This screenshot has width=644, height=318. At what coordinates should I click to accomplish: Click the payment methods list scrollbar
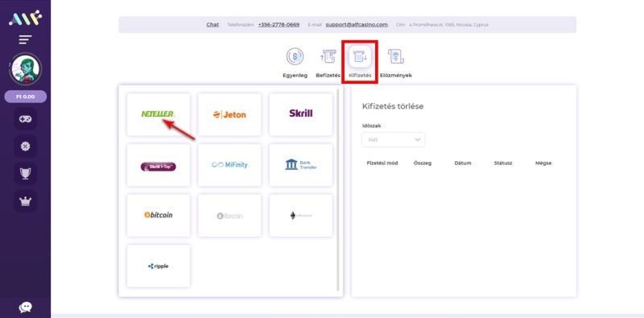click(x=338, y=189)
